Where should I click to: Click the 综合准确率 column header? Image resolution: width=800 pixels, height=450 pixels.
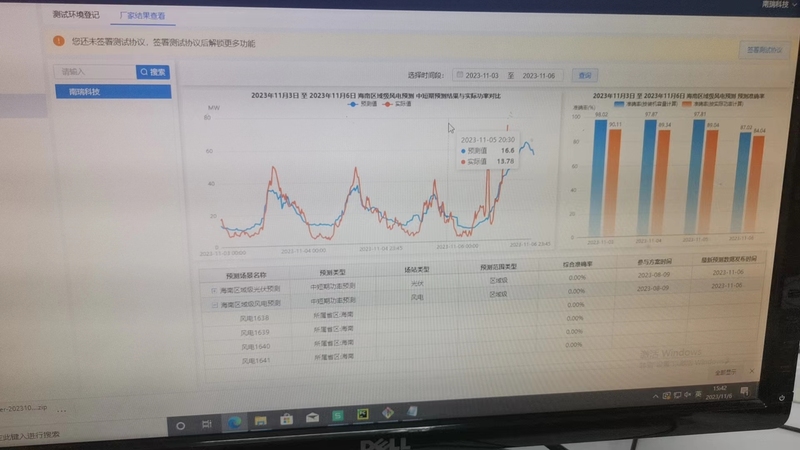pyautogui.click(x=578, y=264)
